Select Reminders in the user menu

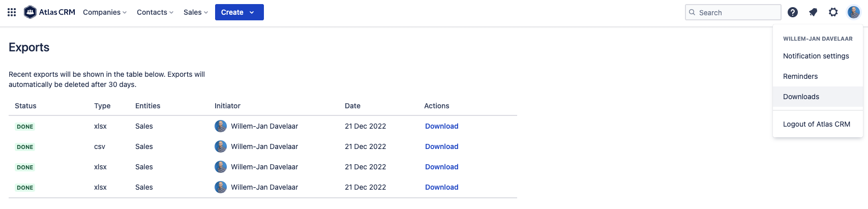point(800,76)
